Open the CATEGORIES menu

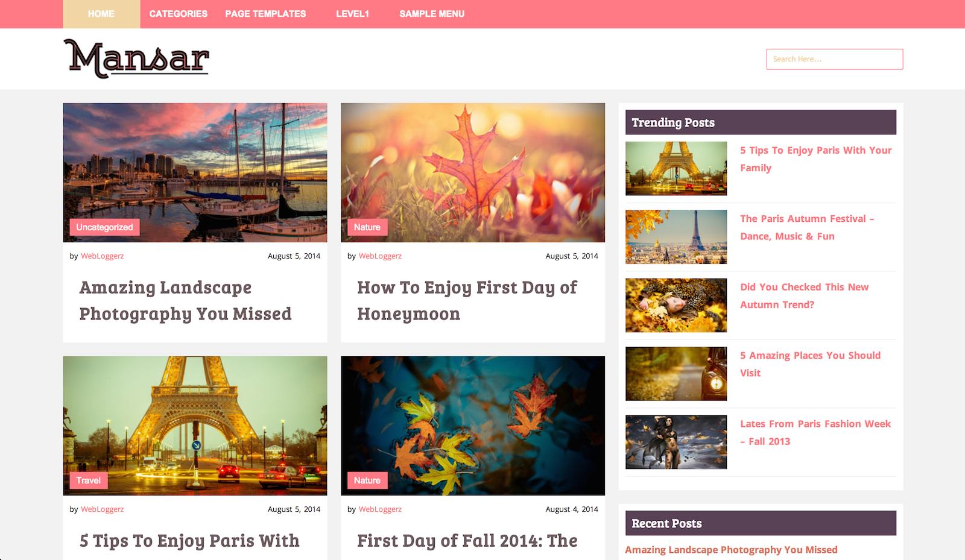tap(179, 14)
